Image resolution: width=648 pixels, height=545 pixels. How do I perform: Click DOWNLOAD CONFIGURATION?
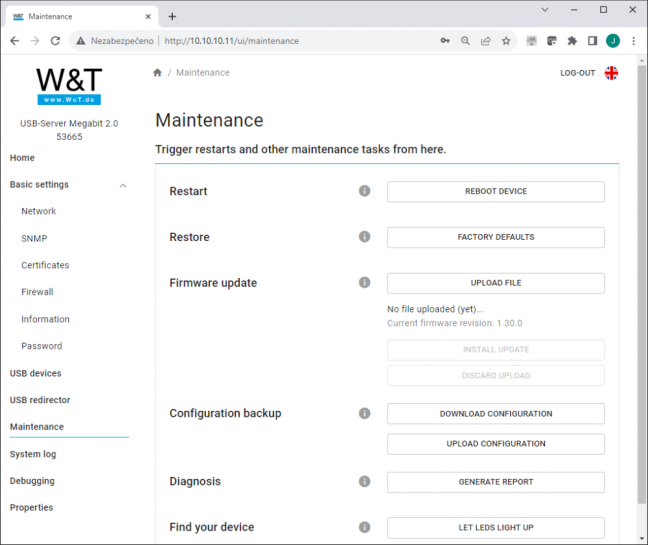click(496, 414)
